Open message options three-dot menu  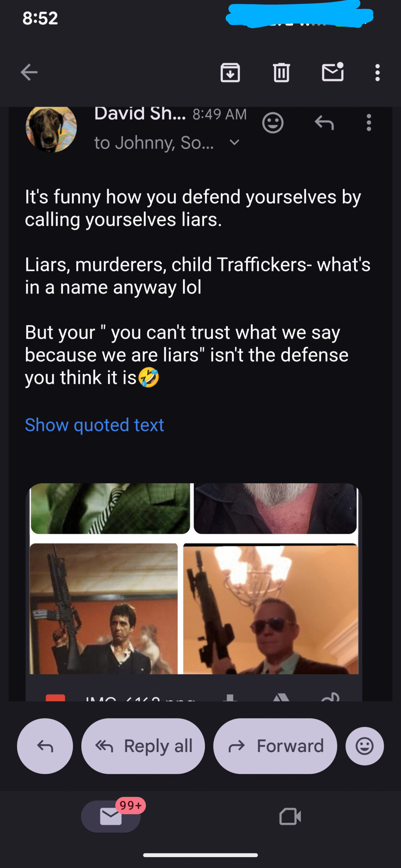pyautogui.click(x=369, y=123)
